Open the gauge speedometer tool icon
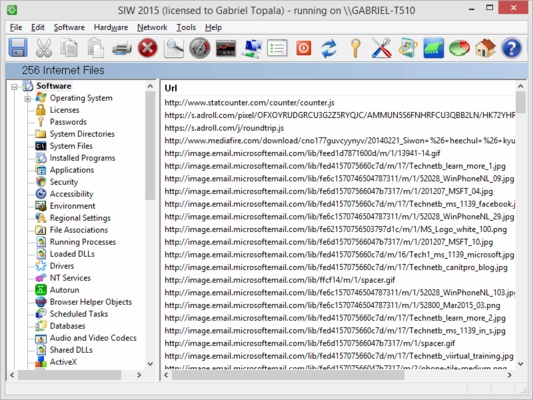Viewport: 533px width, 400px height. pyautogui.click(x=200, y=48)
